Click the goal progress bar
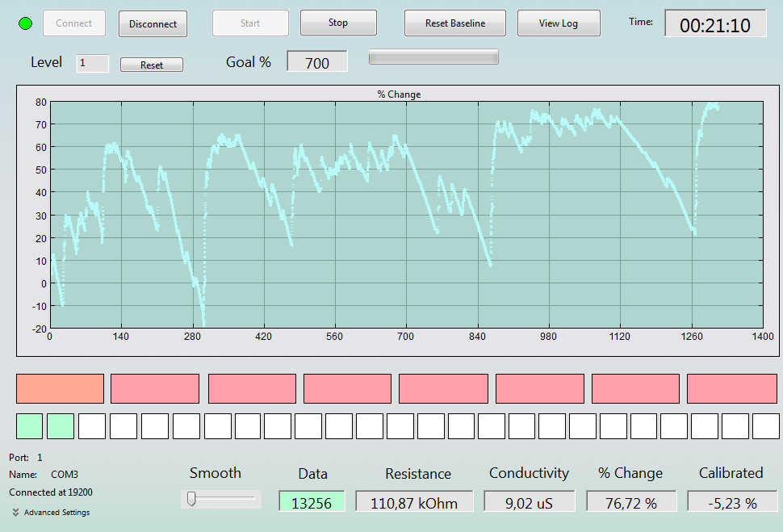Image resolution: width=783 pixels, height=532 pixels. tap(433, 57)
